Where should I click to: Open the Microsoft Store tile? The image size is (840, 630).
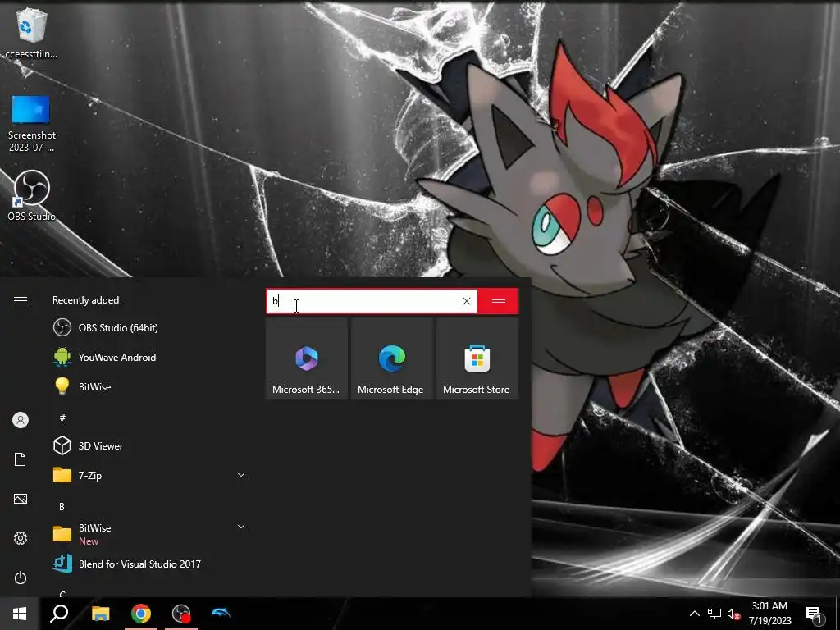coord(477,358)
